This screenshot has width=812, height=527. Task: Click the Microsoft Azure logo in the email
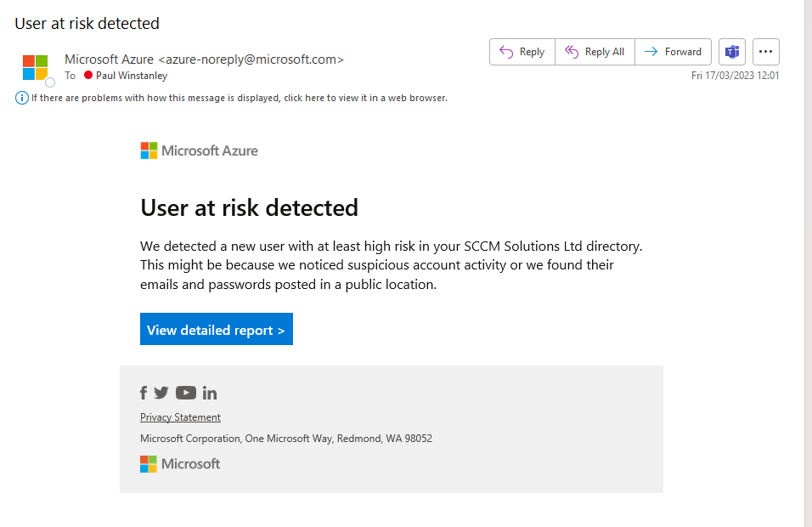(199, 150)
